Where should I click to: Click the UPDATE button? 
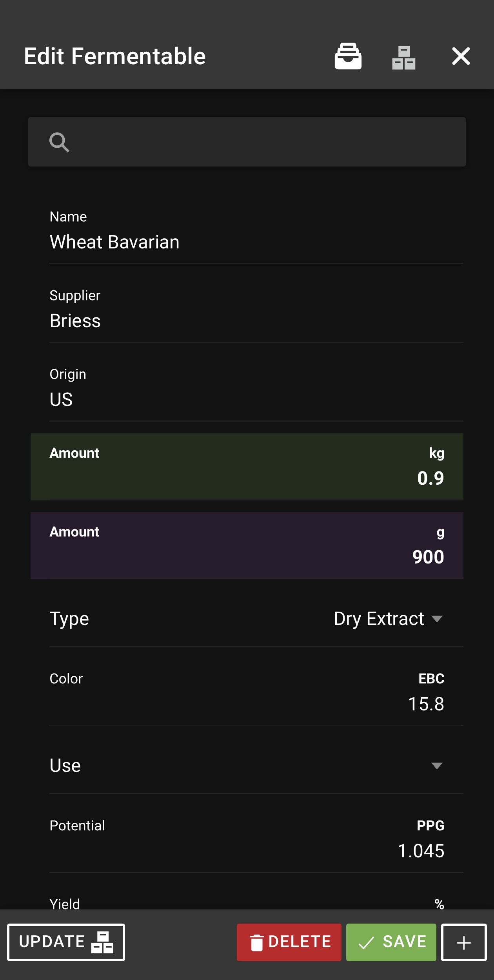pyautogui.click(x=66, y=942)
